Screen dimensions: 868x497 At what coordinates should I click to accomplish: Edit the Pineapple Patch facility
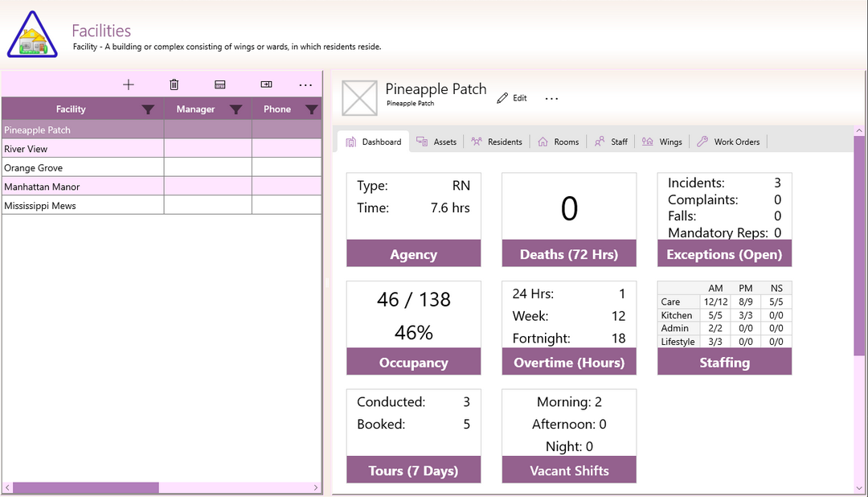pos(512,98)
